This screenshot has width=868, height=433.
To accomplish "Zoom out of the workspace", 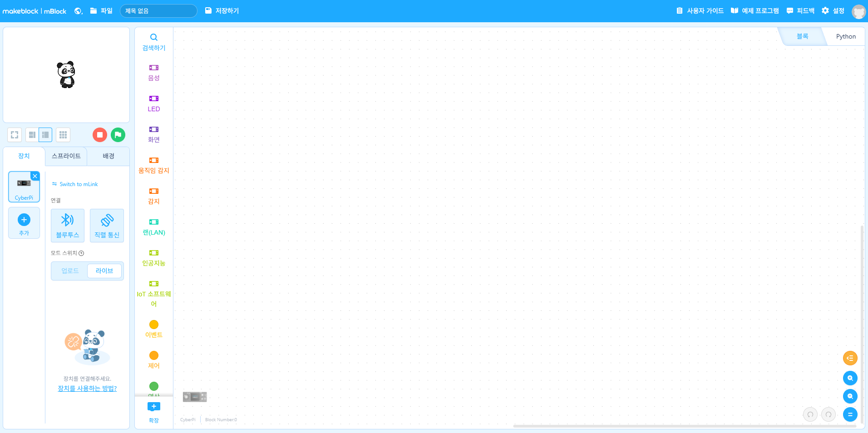I will tap(850, 396).
